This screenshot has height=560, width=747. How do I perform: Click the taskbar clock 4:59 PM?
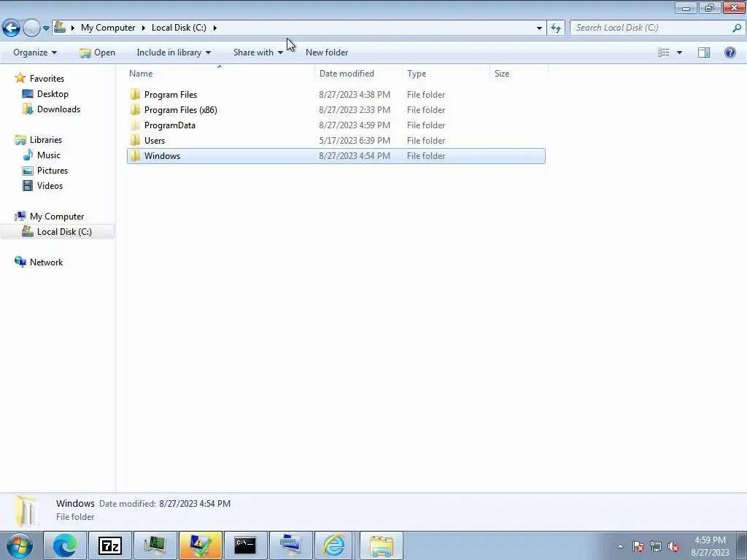pyautogui.click(x=710, y=540)
